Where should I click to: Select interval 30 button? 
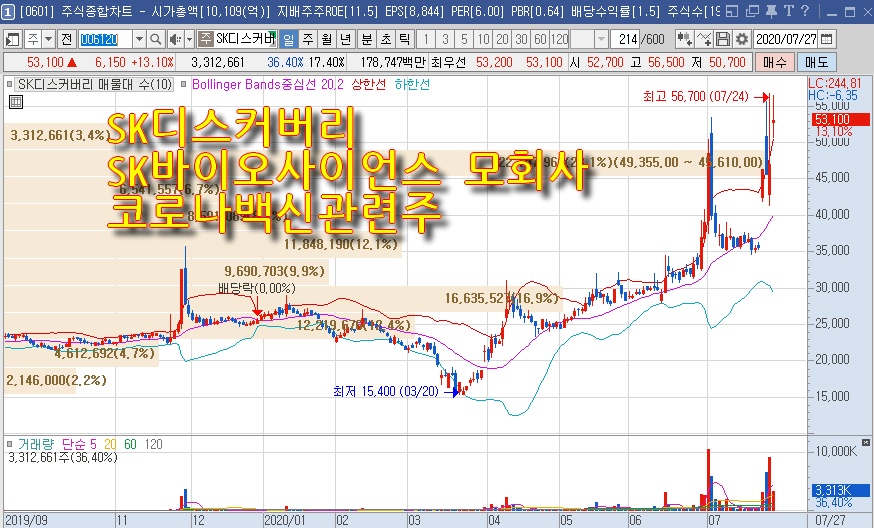[521, 39]
